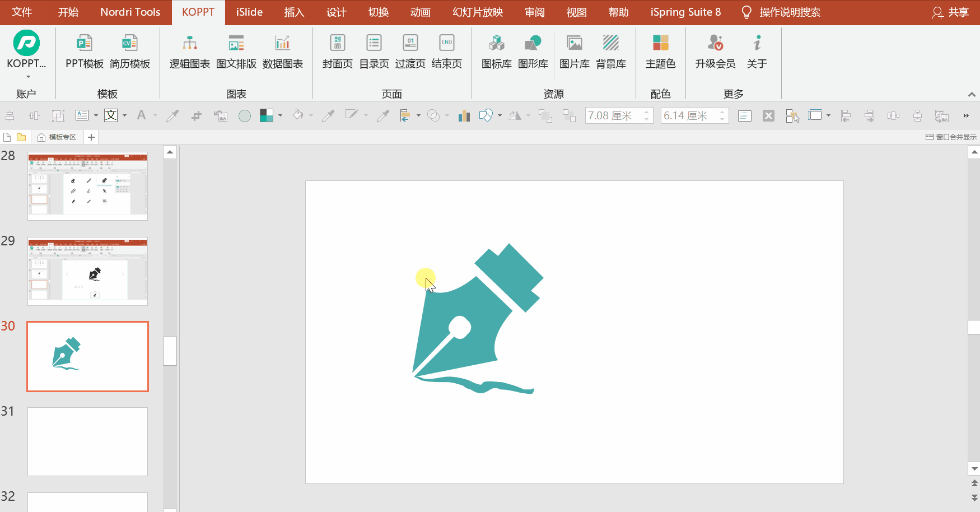Click the bar chart icon in quick toolbar

click(464, 115)
